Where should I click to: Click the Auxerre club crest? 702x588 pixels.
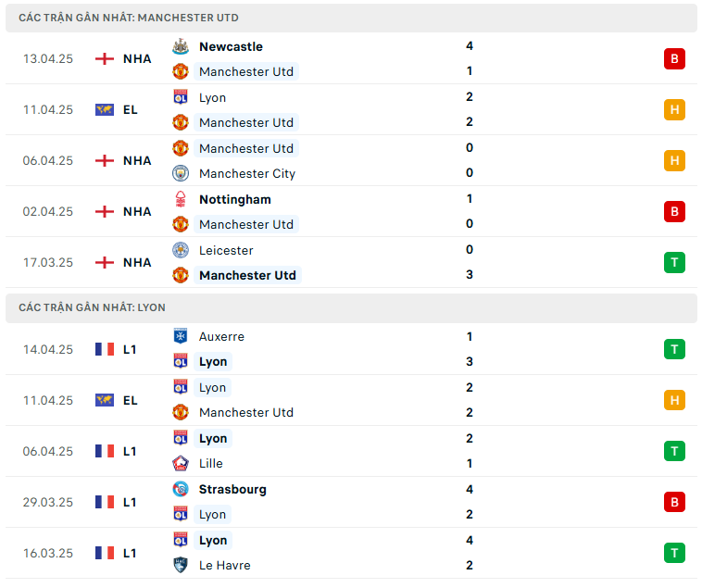(181, 336)
